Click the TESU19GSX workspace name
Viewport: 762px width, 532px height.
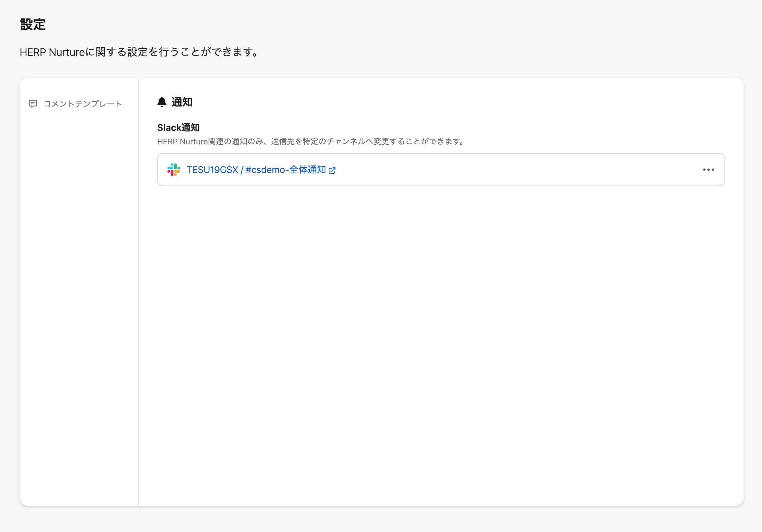[213, 170]
